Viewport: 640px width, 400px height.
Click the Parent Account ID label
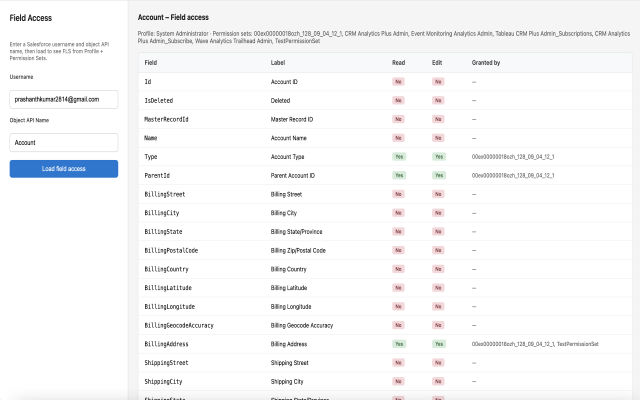pos(293,176)
